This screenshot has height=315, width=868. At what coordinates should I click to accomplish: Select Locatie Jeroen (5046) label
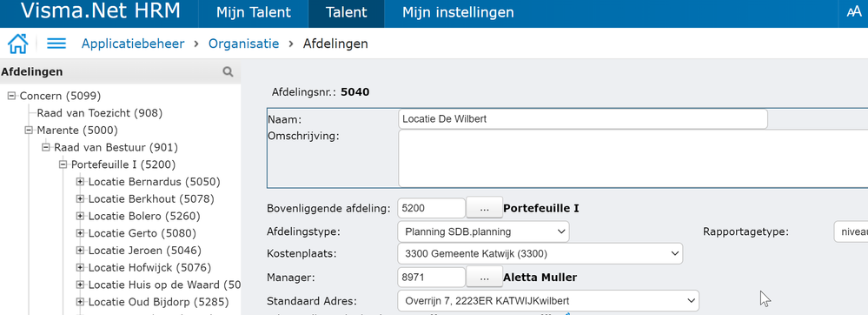click(145, 251)
